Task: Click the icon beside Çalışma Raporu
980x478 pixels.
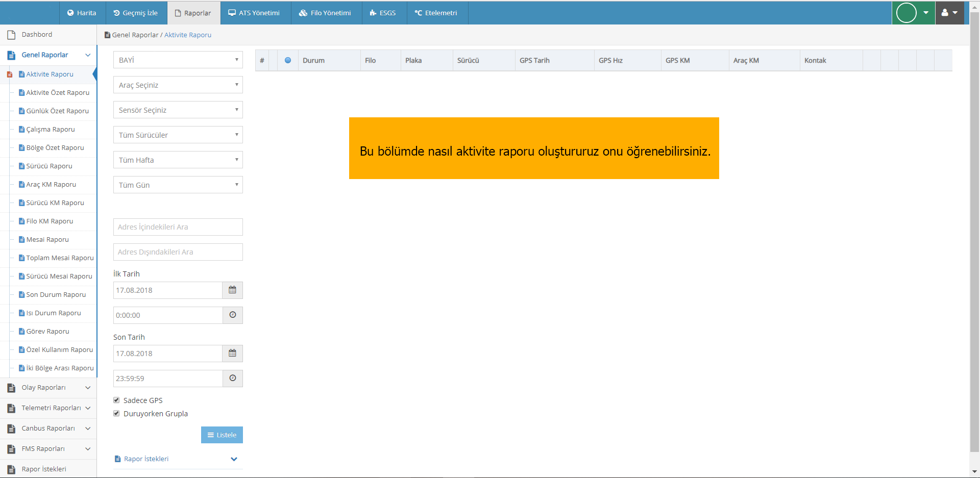Action: 21,130
